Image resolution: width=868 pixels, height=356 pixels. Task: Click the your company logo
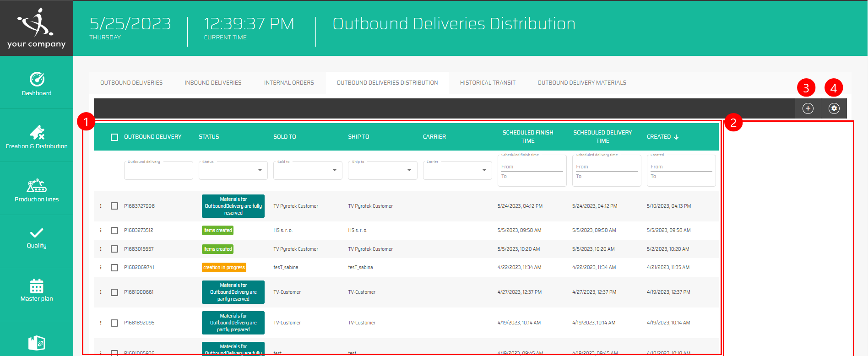37,28
